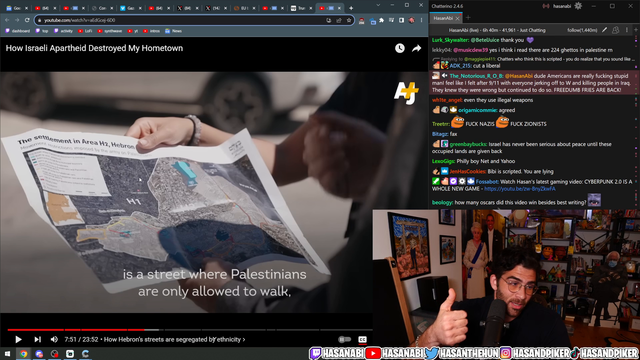
Task: Click the username The_Notorious_R_O_B in chat
Action: (x=476, y=76)
